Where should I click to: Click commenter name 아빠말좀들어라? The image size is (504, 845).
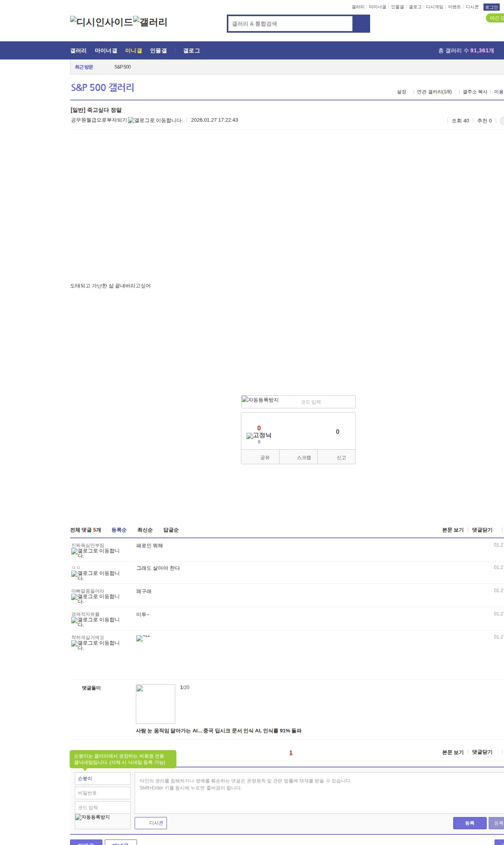click(88, 591)
